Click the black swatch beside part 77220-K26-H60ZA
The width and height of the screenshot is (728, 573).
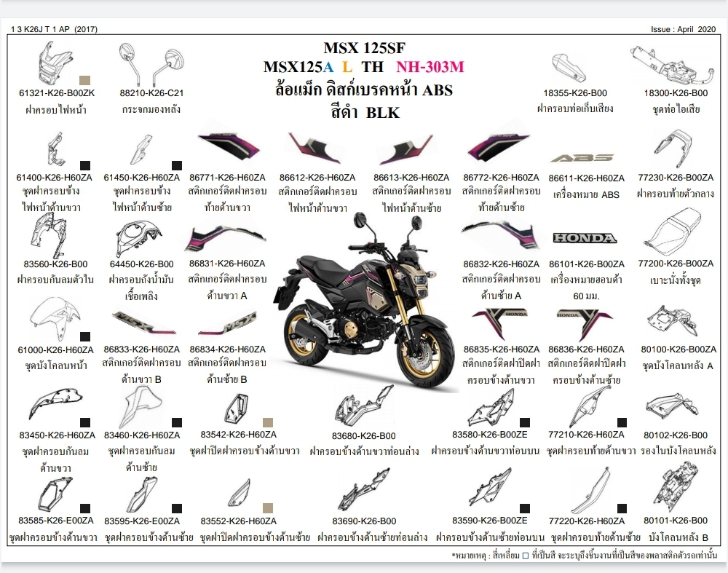pyautogui.click(x=622, y=508)
